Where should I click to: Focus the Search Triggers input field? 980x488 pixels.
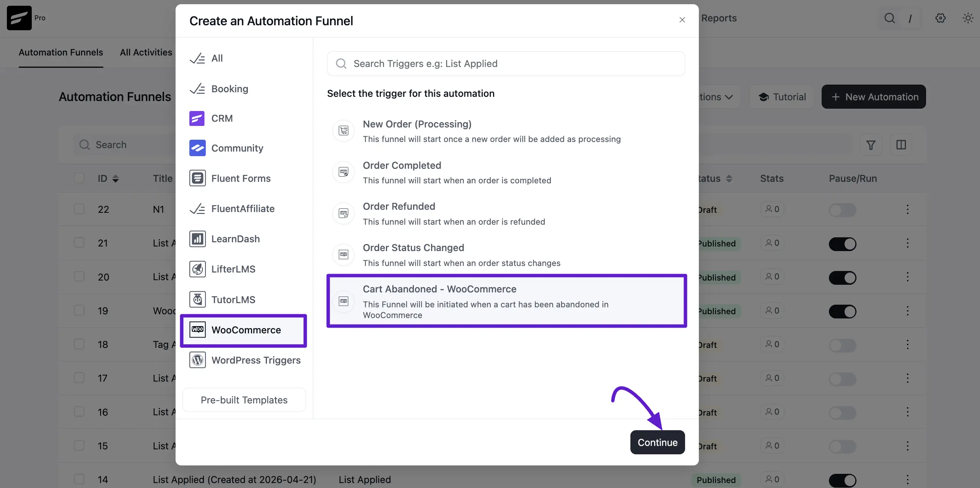pyautogui.click(x=506, y=64)
